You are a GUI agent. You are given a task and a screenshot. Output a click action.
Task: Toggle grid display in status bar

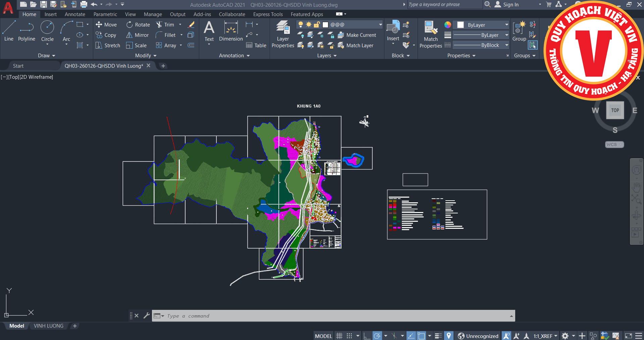339,336
